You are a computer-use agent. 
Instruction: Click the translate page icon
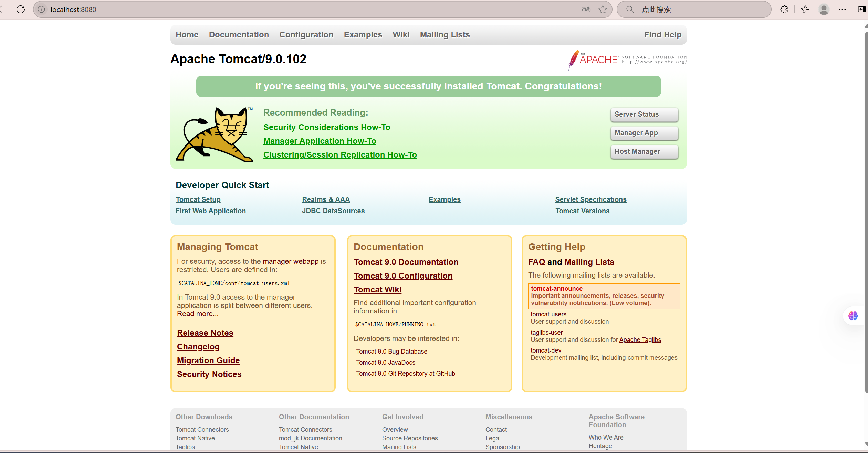pyautogui.click(x=586, y=9)
